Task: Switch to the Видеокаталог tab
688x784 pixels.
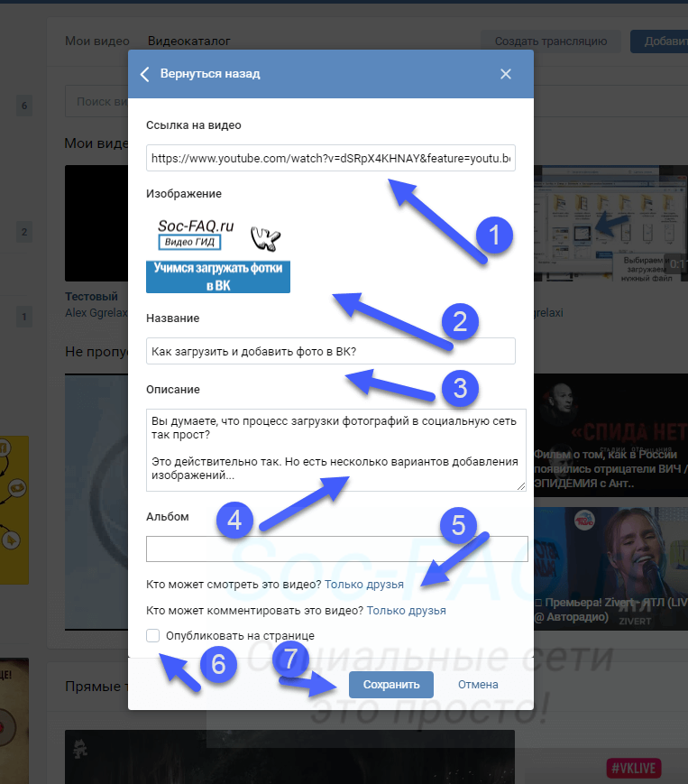Action: click(188, 41)
